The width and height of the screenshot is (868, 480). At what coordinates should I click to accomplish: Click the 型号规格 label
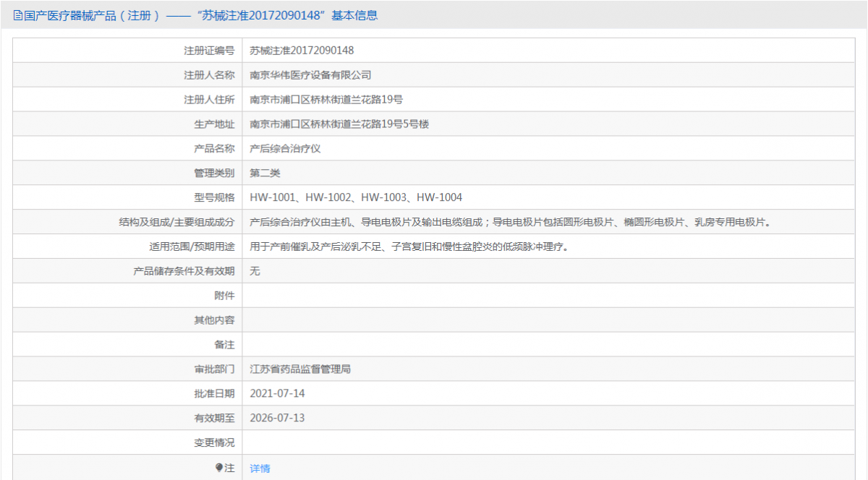click(214, 197)
